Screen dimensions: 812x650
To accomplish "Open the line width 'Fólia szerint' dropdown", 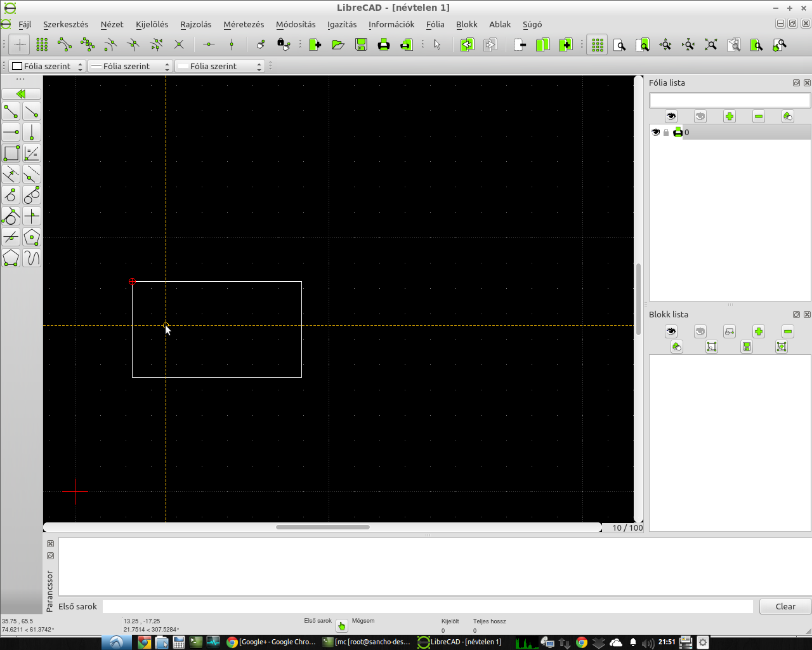I will (x=130, y=66).
